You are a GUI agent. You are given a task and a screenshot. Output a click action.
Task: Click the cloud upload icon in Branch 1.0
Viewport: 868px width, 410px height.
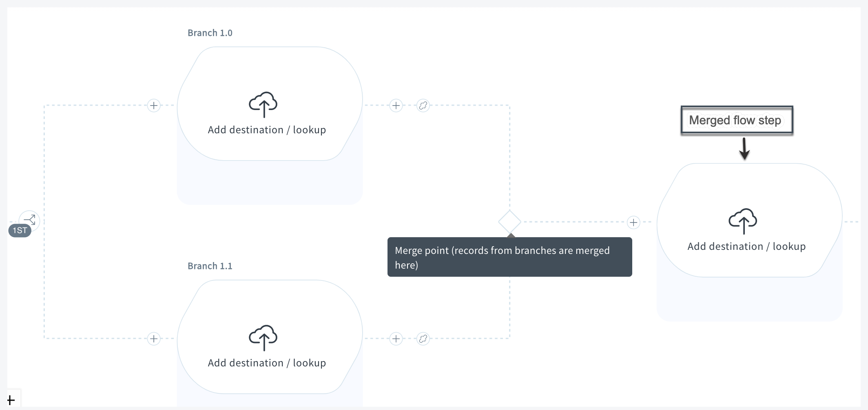(x=263, y=104)
